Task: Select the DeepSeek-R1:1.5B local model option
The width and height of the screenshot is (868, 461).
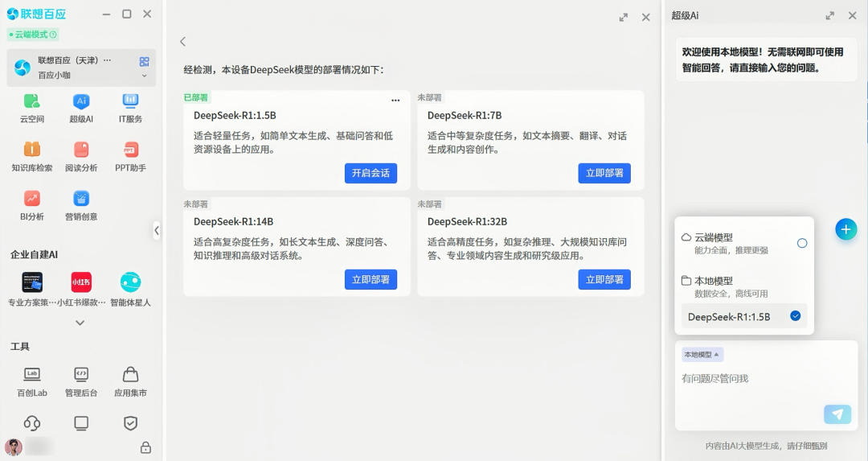Action: [x=744, y=316]
